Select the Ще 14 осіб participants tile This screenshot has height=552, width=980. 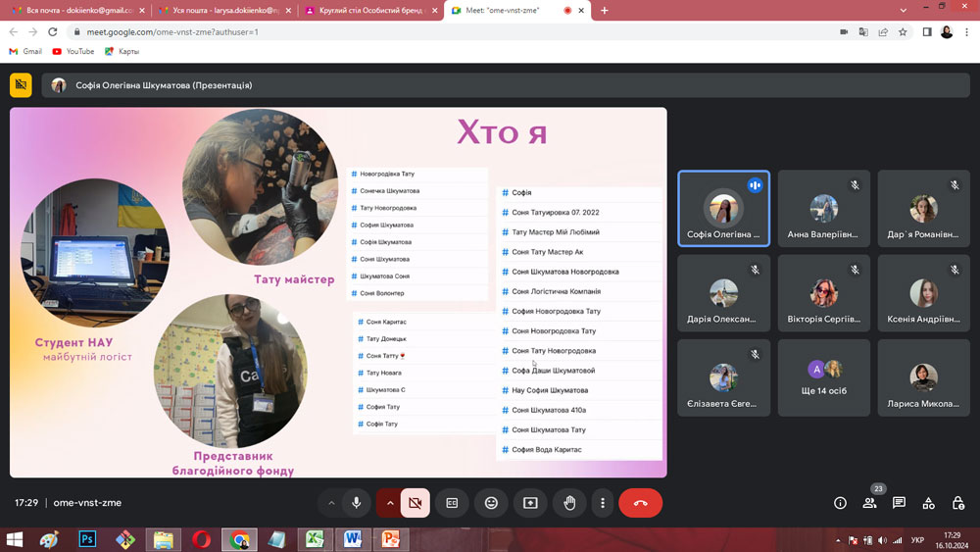pos(824,377)
